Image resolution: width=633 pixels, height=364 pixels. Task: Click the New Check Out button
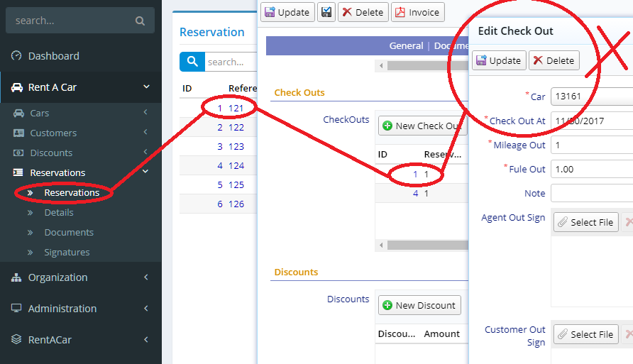click(423, 126)
